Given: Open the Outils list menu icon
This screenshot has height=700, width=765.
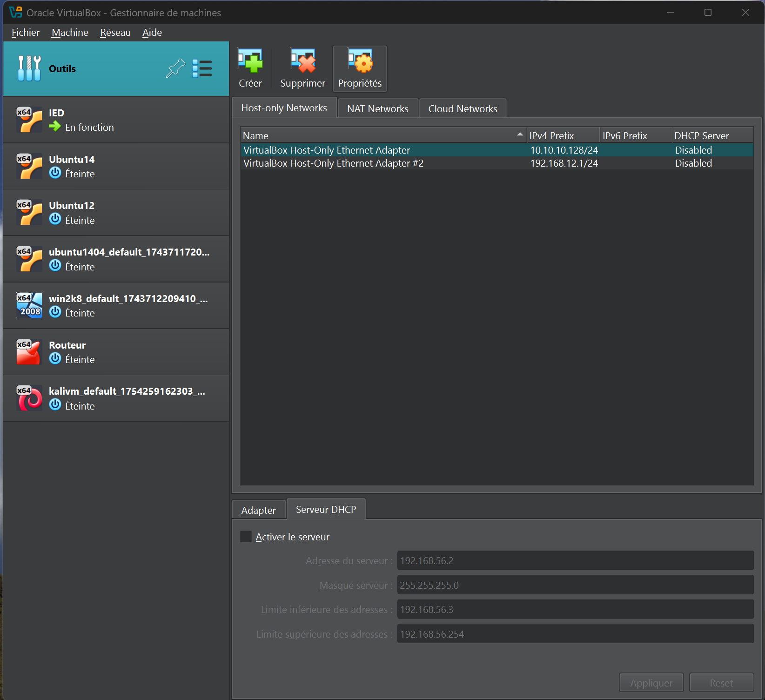Looking at the screenshot, I should pos(202,68).
